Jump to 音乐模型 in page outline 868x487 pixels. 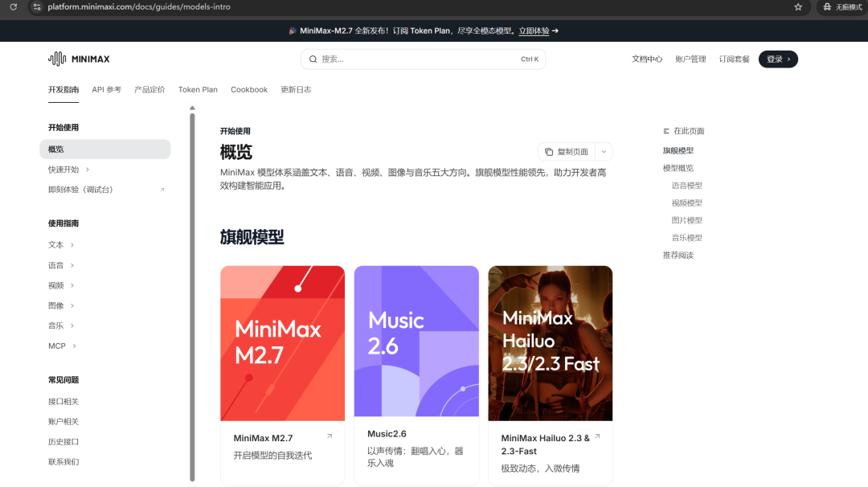click(686, 238)
